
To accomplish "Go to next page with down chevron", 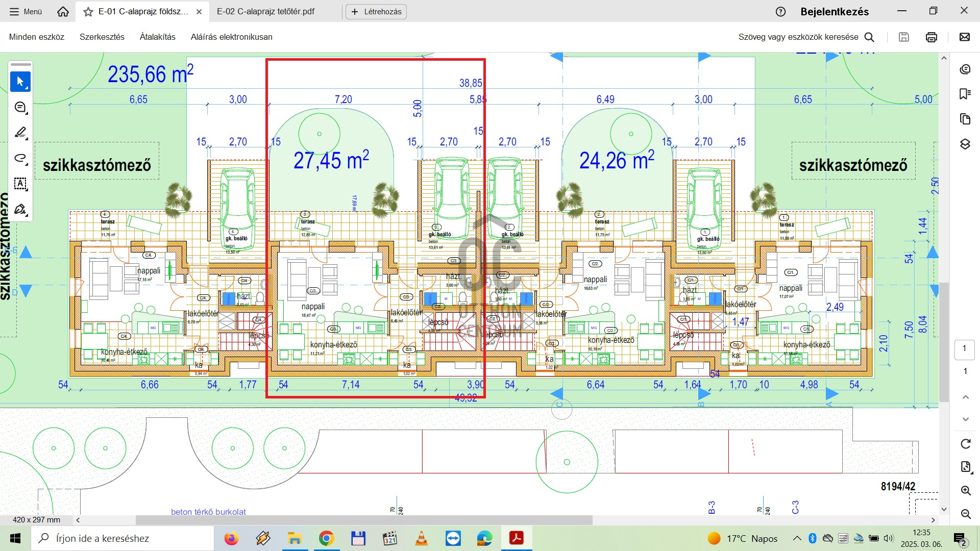I will coord(965,419).
